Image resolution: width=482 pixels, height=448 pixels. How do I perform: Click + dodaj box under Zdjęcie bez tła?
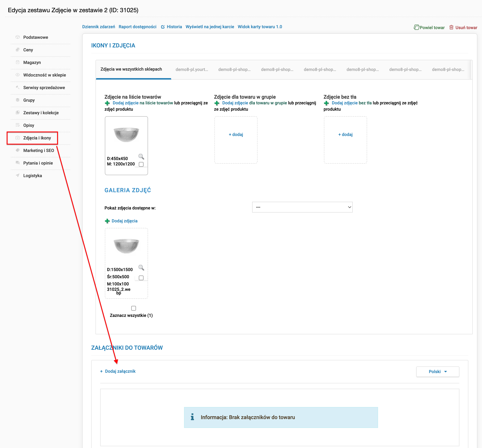pyautogui.click(x=345, y=140)
